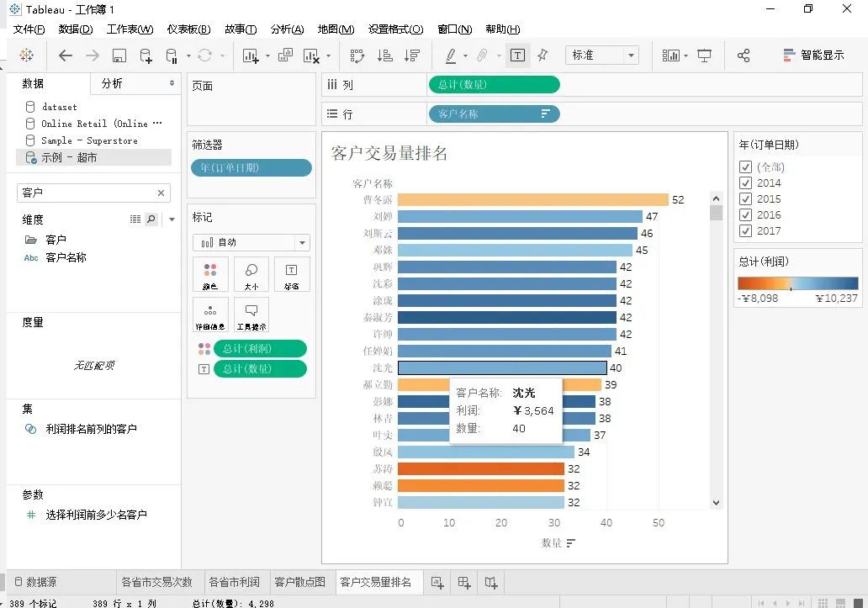Screen dimensions: 868x608
Task: Open the dropdown arrow beside 分析 tab
Action: (172, 83)
